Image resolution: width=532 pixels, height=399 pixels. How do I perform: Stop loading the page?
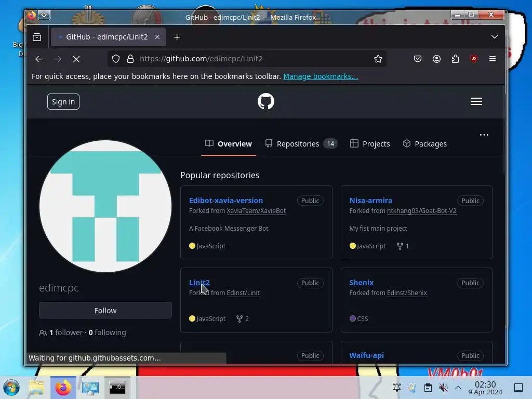76,59
